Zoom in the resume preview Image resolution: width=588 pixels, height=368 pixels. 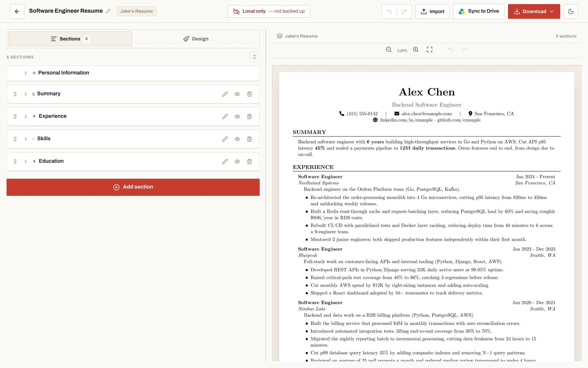pos(416,50)
